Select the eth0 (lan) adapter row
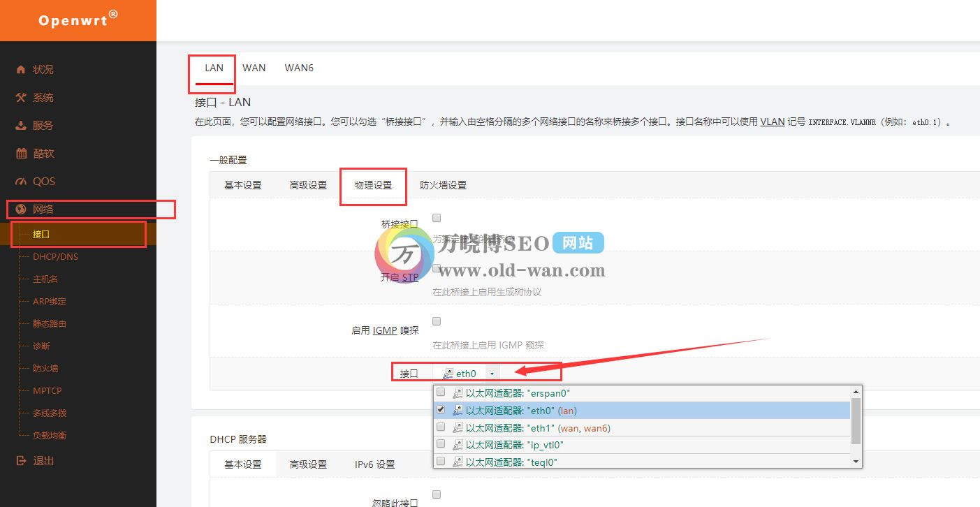The image size is (980, 507). point(642,410)
